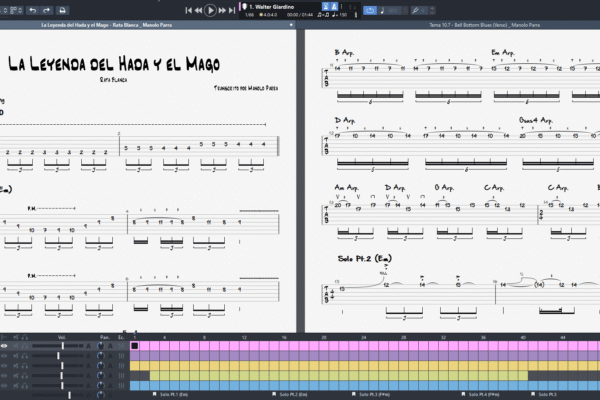
Task: Click the relative speed note icon
Action: pyautogui.click(x=382, y=11)
